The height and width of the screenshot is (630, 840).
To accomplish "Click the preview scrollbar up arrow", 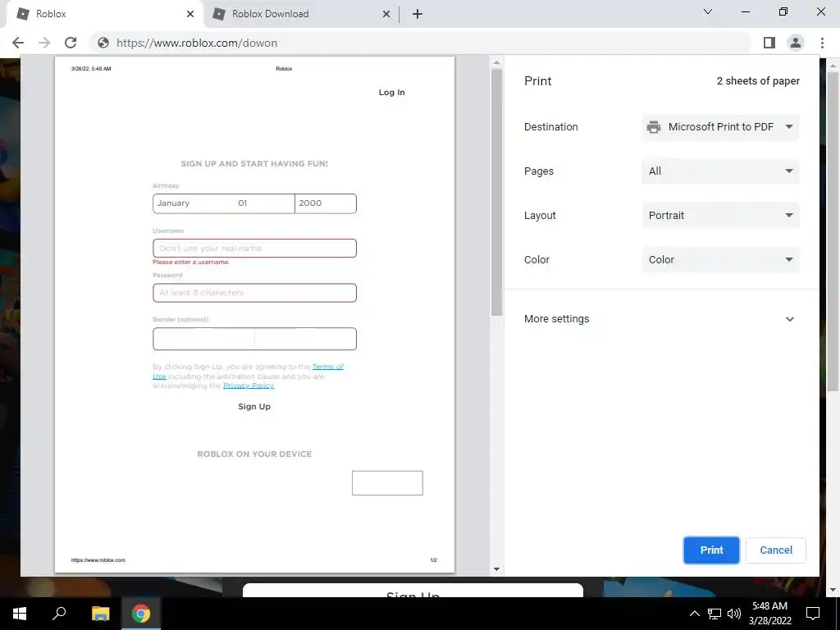I will (496, 62).
